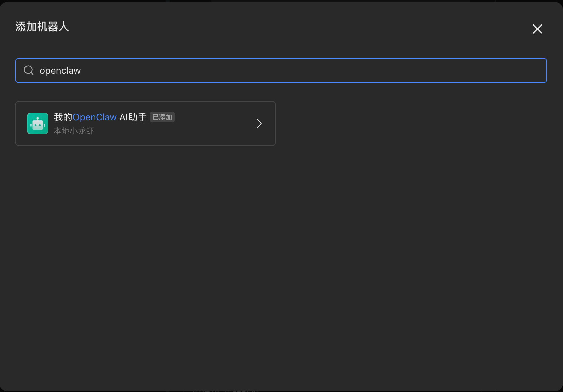
Task: Close the 添加机器人 dialog
Action: point(537,29)
